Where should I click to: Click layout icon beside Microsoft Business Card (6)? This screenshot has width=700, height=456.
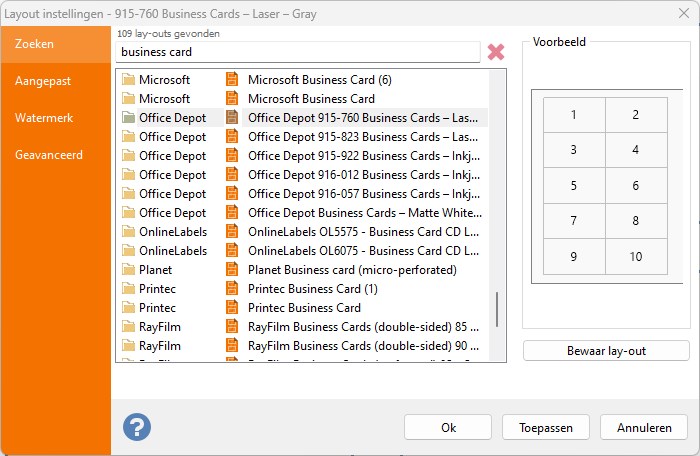coord(232,79)
